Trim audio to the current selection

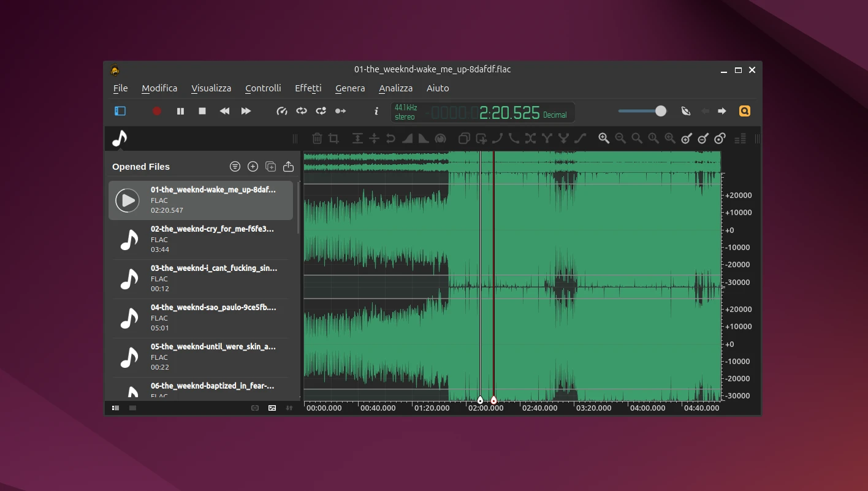point(333,139)
